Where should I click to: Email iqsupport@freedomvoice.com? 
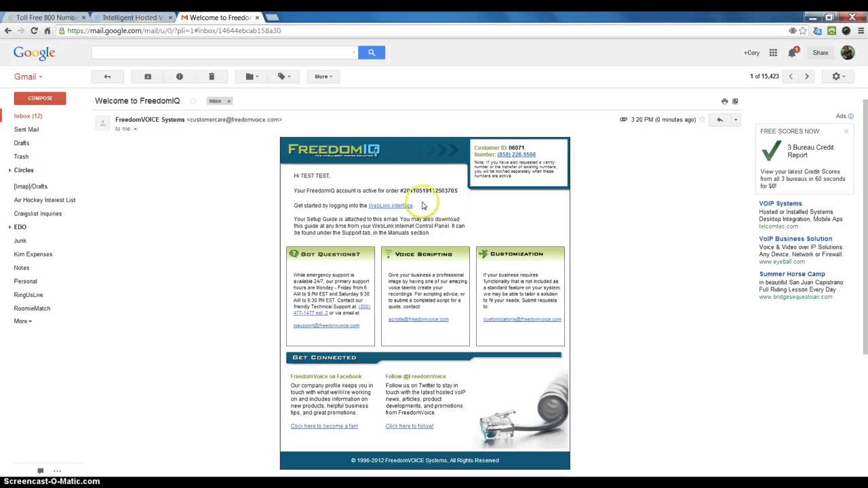(326, 325)
